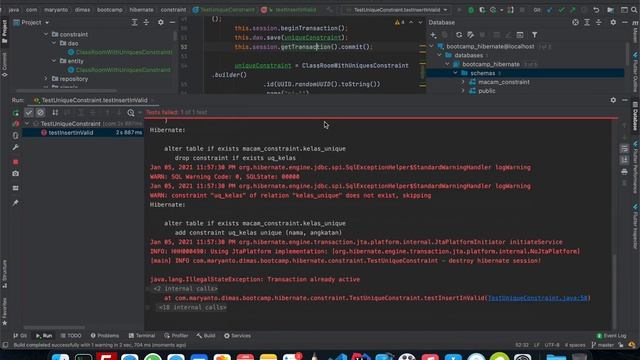
Task: Sort test results alphabetically
Action: pyautogui.click(x=55, y=112)
